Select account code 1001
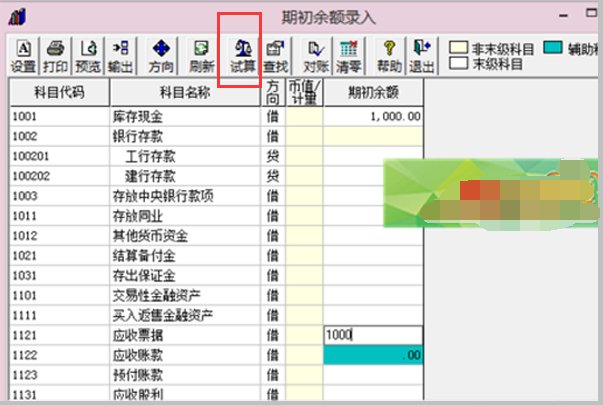 click(25, 117)
